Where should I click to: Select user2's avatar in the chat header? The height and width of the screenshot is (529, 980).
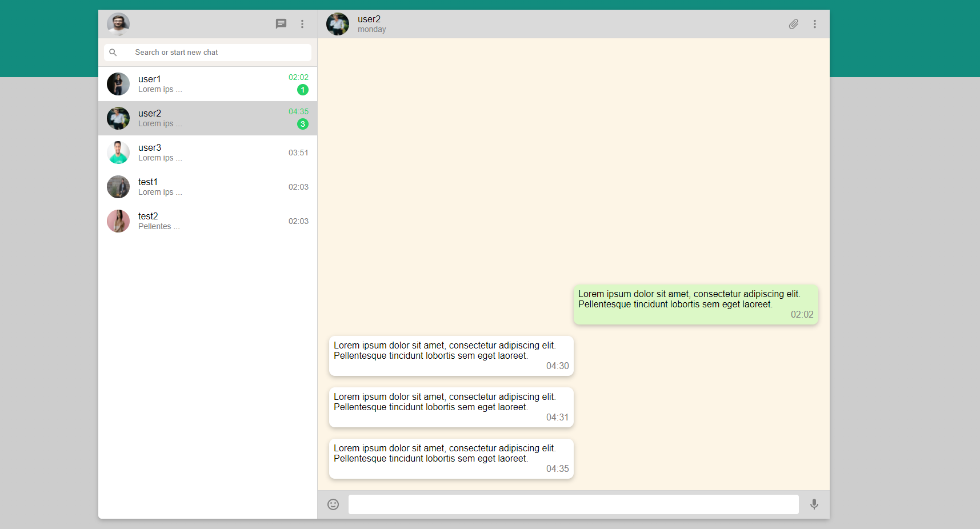click(x=337, y=24)
